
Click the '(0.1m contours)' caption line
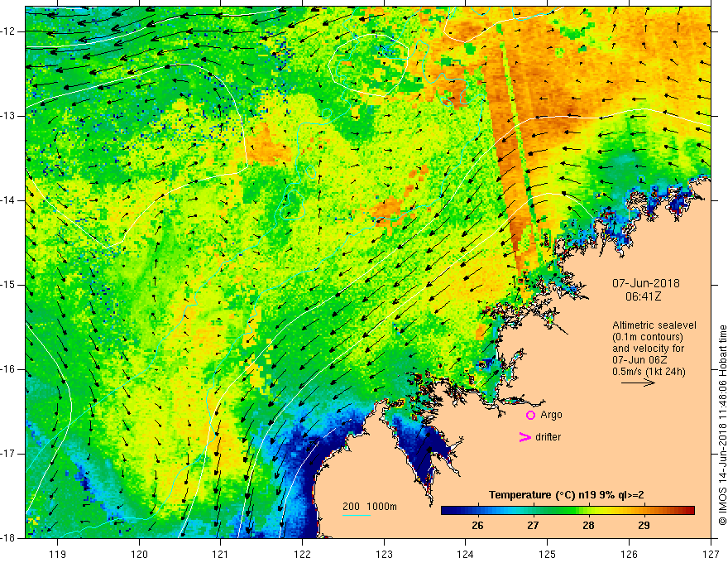point(648,337)
